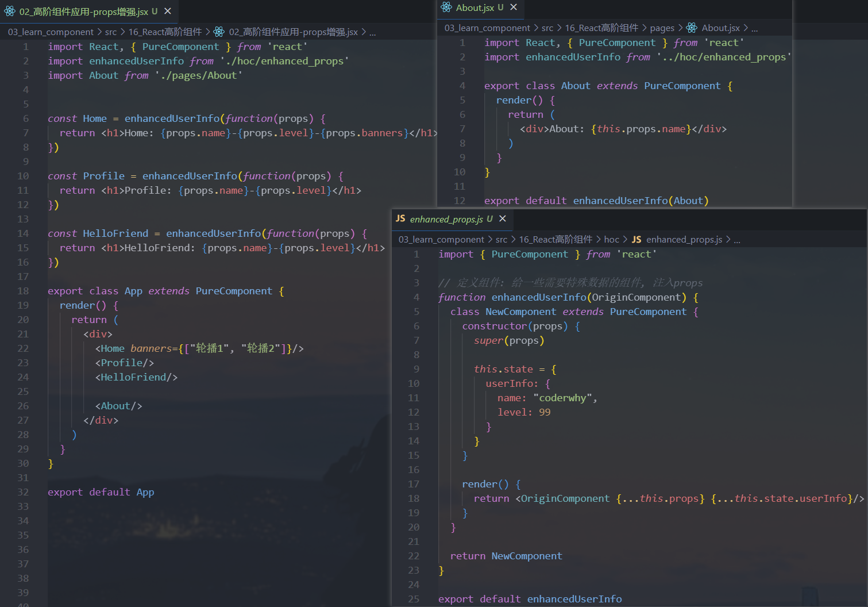The width and height of the screenshot is (868, 607).
Task: Open breadcrumb ellipsis in About.jsx editor
Action: pos(754,28)
